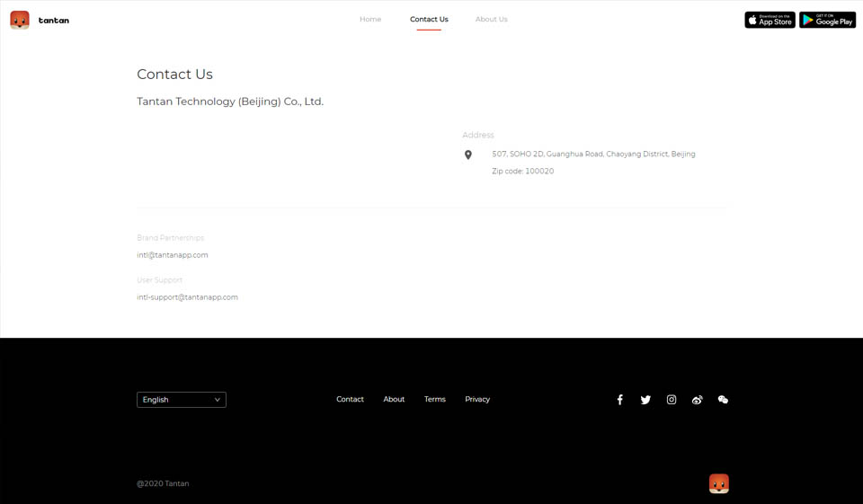Open the Facebook icon in footer

tap(619, 400)
